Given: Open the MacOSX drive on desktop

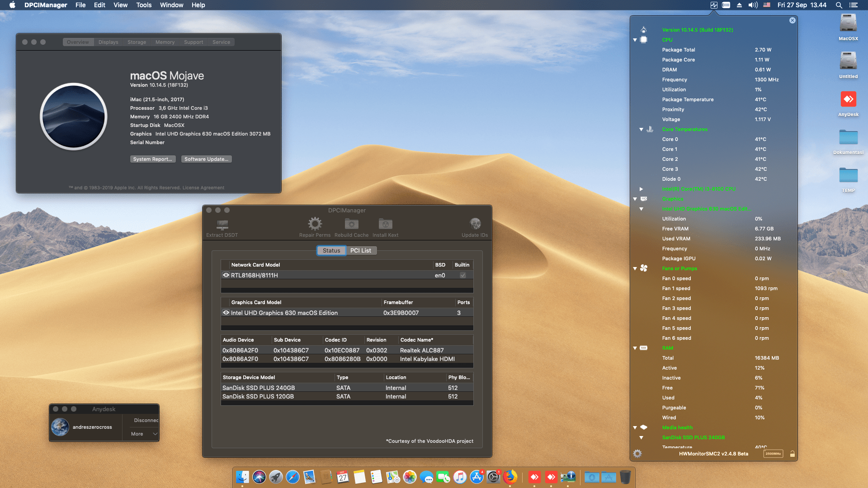Looking at the screenshot, I should [x=848, y=23].
